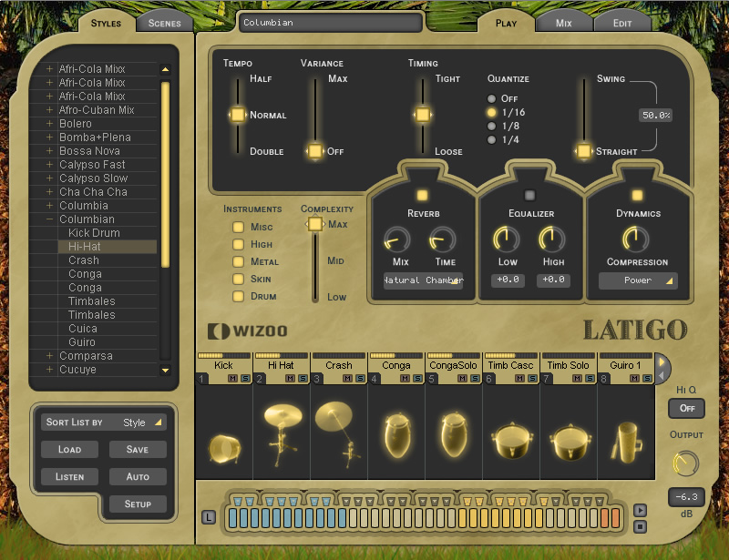Toggle the Drum instruments checkbox
Screen dimensions: 729x560
tap(238, 296)
